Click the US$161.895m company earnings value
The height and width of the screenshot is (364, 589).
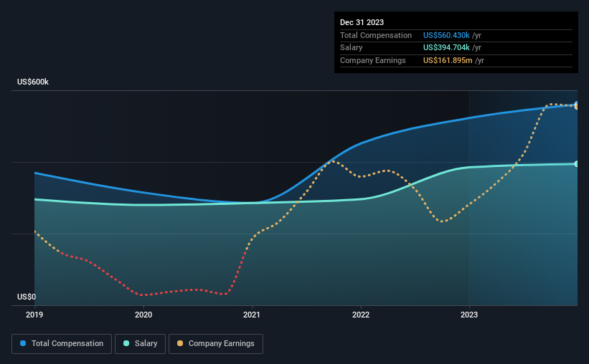(448, 60)
